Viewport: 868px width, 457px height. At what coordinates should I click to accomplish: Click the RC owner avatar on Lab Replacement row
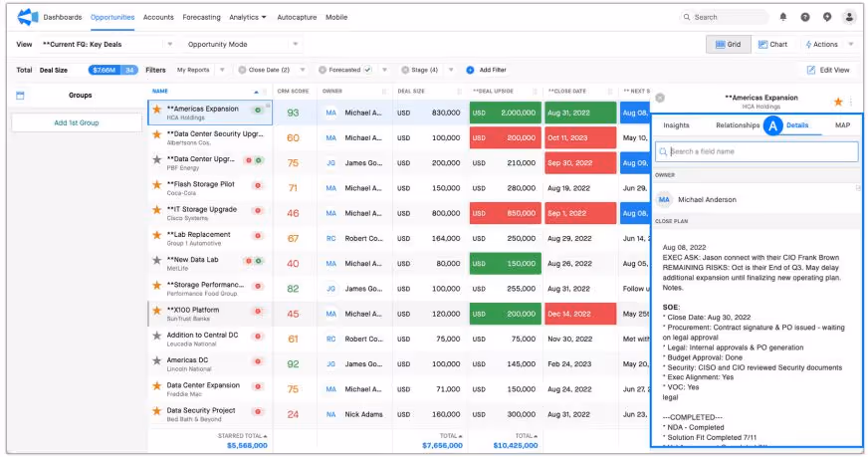pyautogui.click(x=330, y=238)
